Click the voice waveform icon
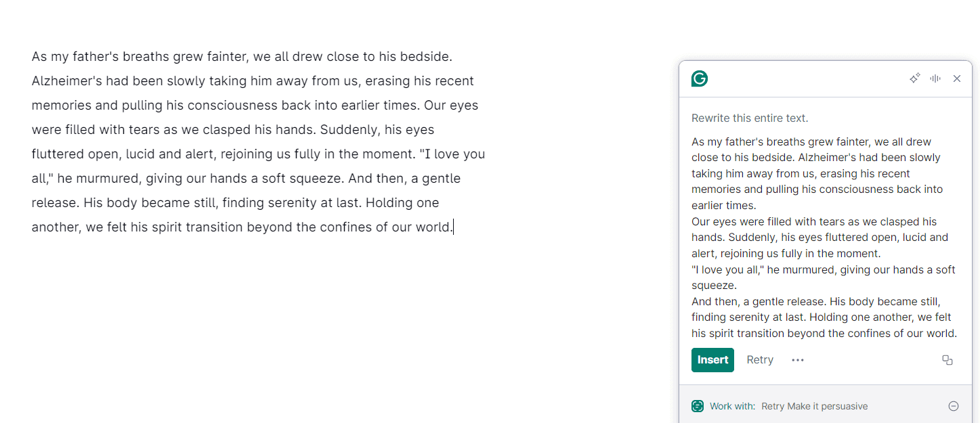 click(x=935, y=79)
